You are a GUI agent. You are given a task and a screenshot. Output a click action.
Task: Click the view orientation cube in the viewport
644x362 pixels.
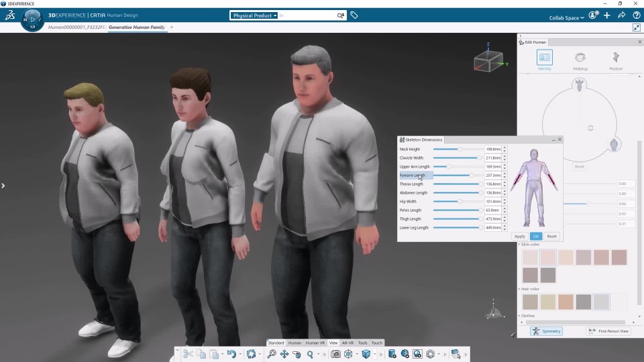(488, 61)
